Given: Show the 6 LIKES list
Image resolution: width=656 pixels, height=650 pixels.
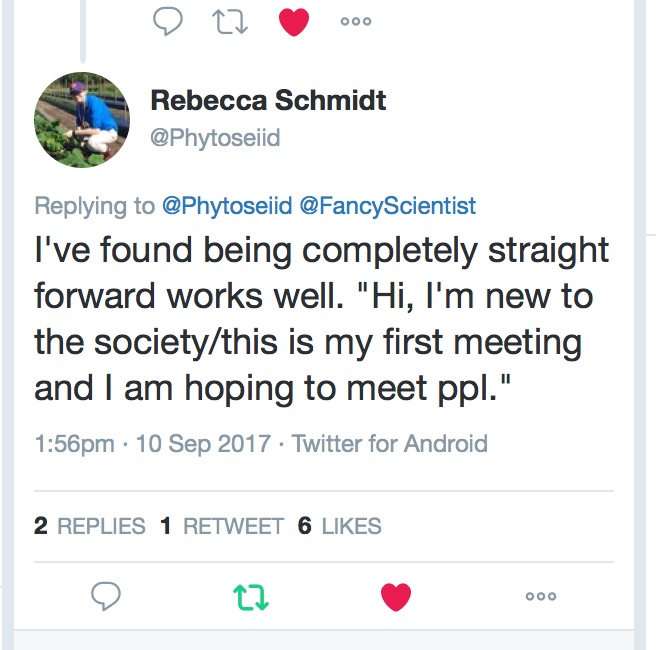Looking at the screenshot, I should tap(339, 526).
